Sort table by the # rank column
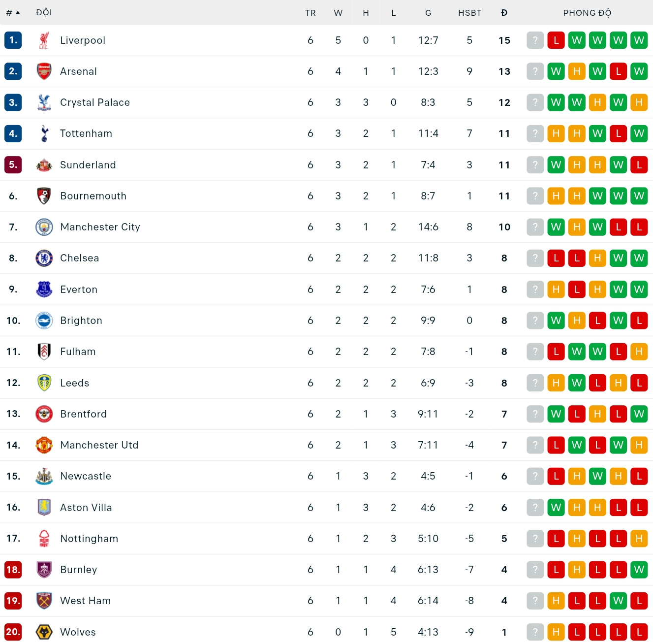The image size is (653, 644). pyautogui.click(x=13, y=13)
